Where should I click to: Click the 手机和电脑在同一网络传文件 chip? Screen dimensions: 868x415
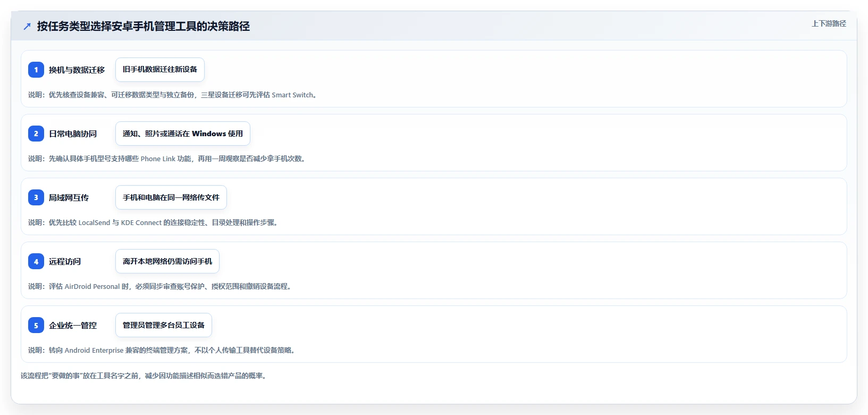click(x=171, y=197)
